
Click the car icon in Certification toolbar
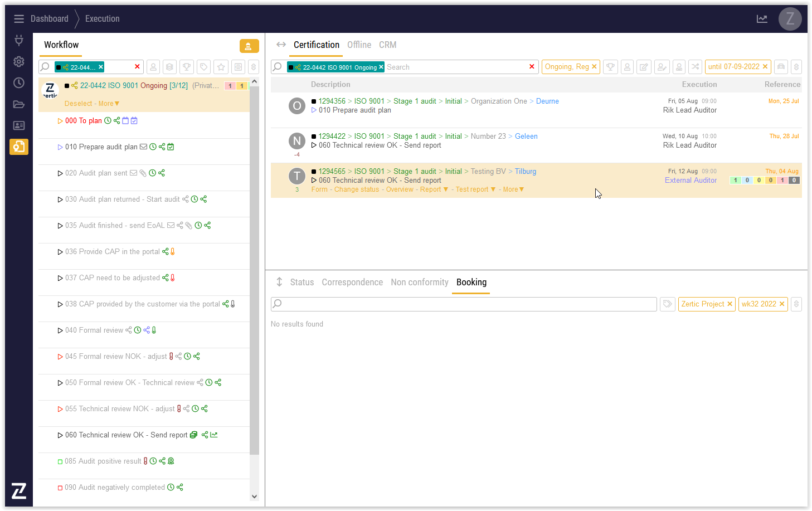(781, 67)
